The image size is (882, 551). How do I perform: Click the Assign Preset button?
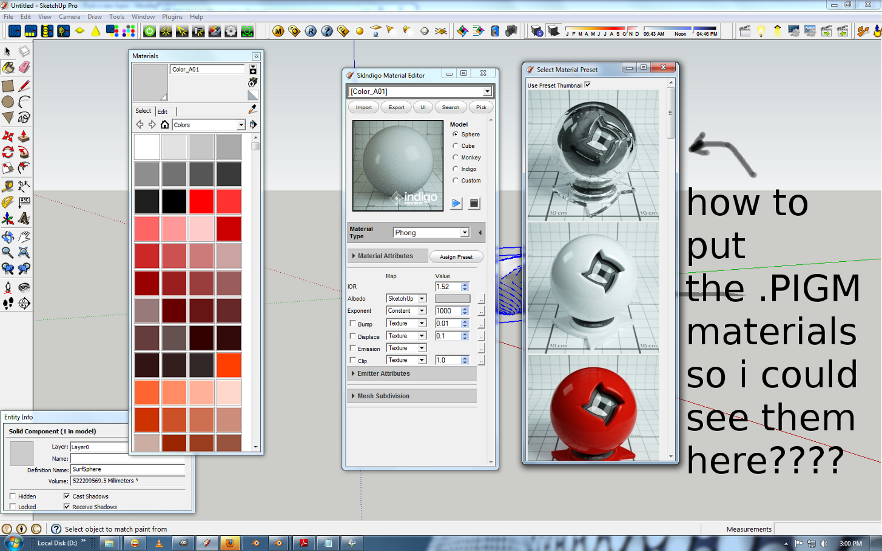coord(456,257)
